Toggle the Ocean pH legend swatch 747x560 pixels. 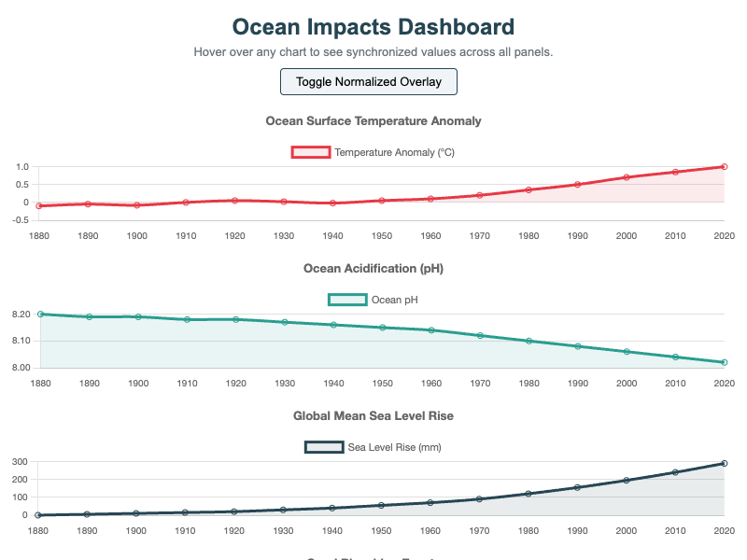(x=347, y=300)
